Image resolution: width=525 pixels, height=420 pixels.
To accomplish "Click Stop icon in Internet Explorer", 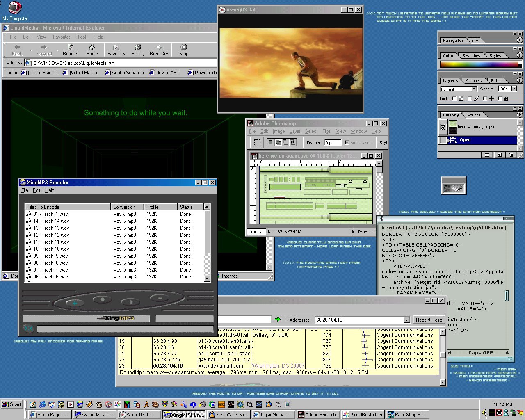I will [x=184, y=50].
